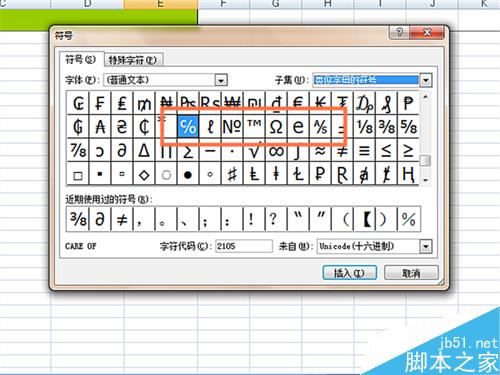Select the infinity ∞ symbol

276,151
